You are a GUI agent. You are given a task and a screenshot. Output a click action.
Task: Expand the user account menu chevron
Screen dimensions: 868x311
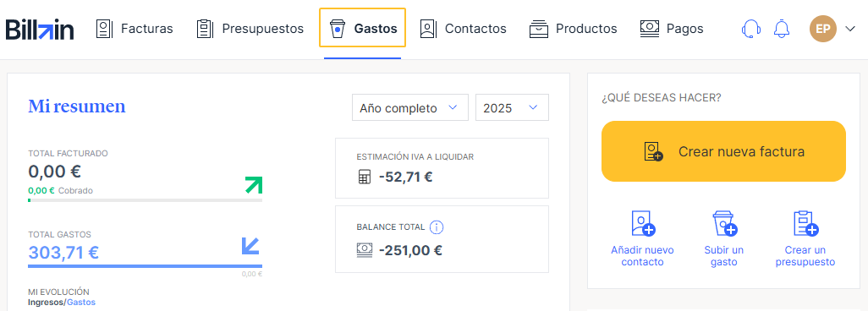pyautogui.click(x=850, y=29)
